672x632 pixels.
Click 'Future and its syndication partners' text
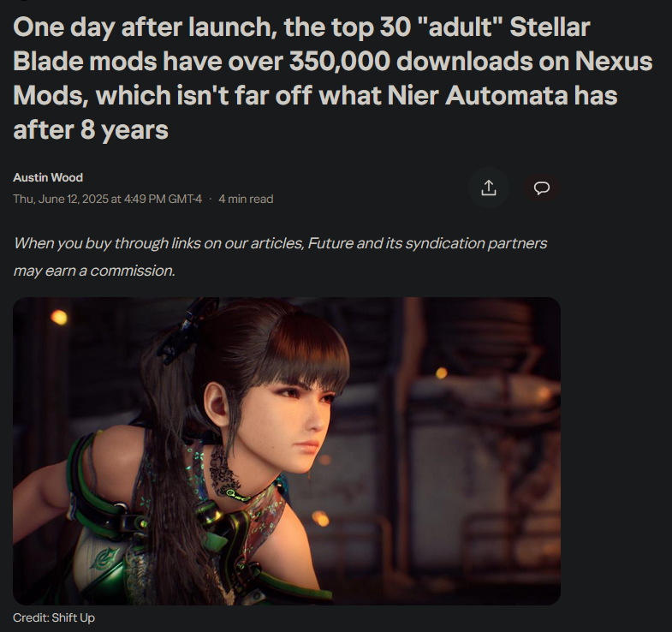pos(427,243)
